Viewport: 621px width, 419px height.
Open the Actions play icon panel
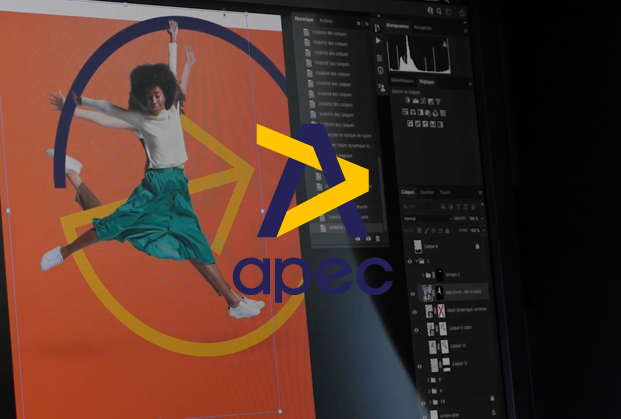pos(378,41)
